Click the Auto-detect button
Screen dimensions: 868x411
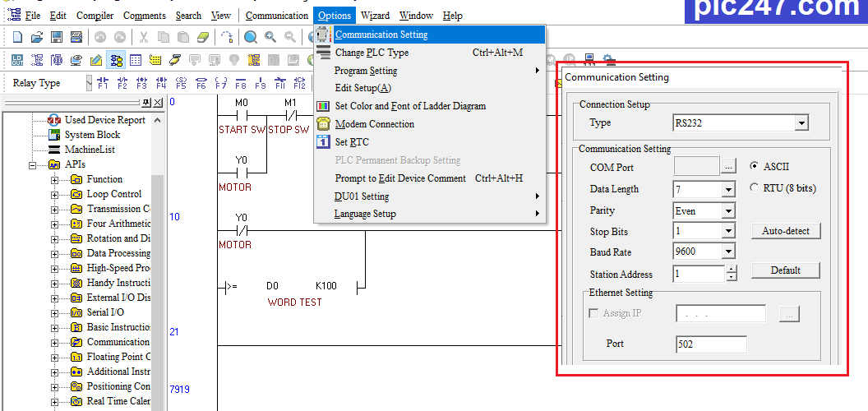pos(786,231)
